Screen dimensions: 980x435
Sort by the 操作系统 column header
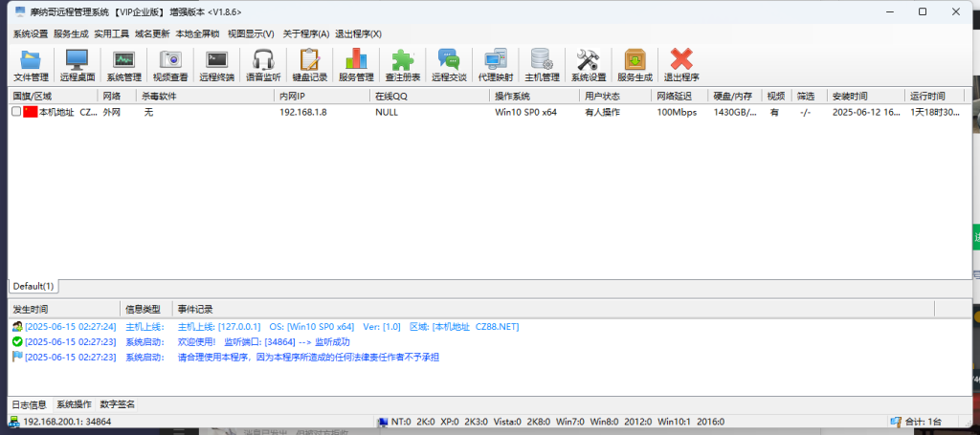535,97
